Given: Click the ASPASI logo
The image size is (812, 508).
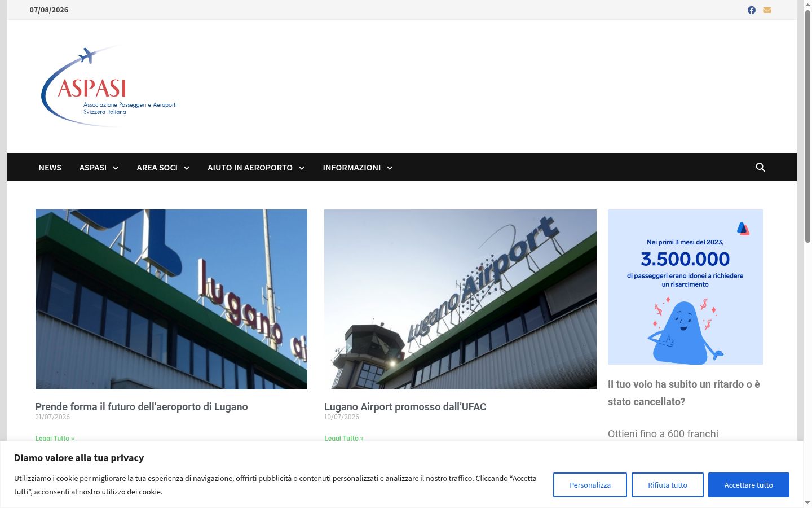Looking at the screenshot, I should (x=109, y=86).
